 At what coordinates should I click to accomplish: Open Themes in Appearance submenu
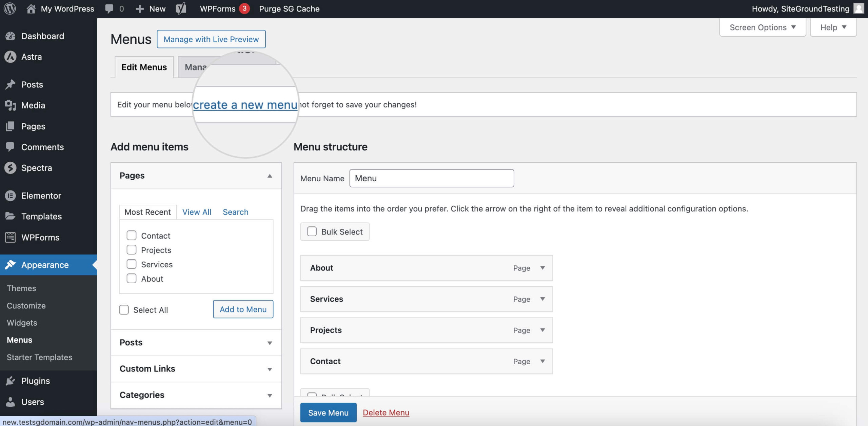pos(21,288)
